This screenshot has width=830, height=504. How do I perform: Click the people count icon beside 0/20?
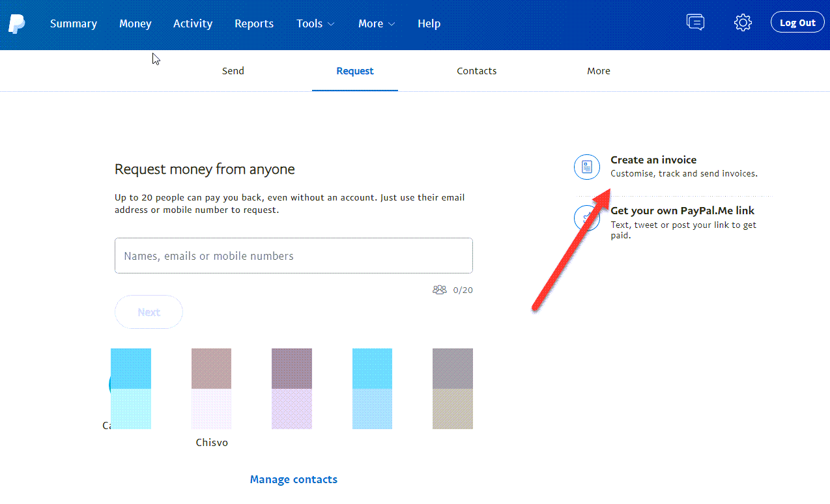coord(440,290)
